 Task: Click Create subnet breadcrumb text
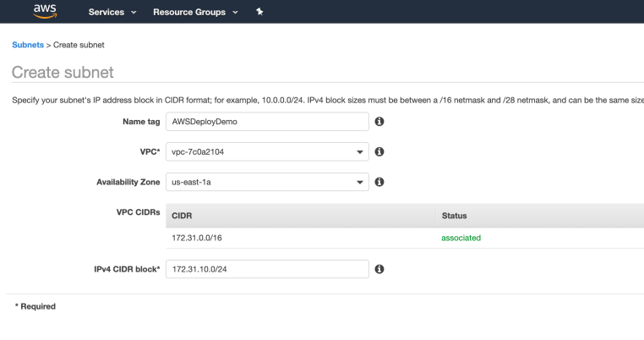coord(79,45)
